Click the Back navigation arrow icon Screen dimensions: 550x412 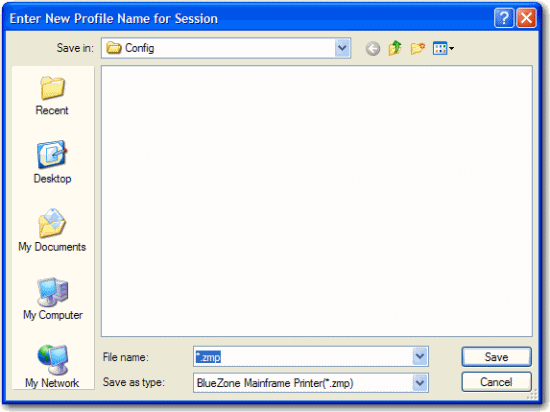coord(373,48)
